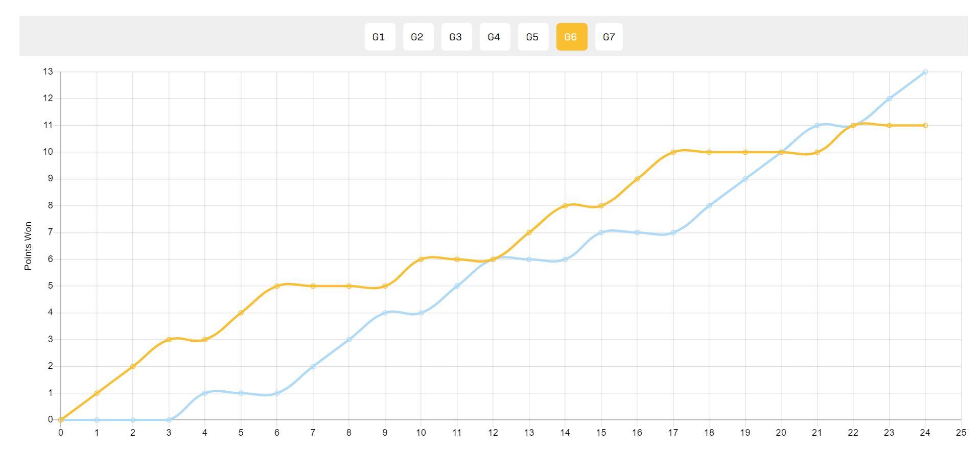Select the blue data point at x=15

pyautogui.click(x=601, y=232)
